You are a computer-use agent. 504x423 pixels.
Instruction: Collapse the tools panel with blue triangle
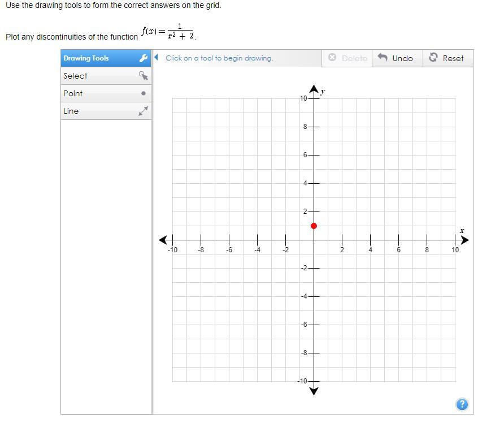click(156, 58)
